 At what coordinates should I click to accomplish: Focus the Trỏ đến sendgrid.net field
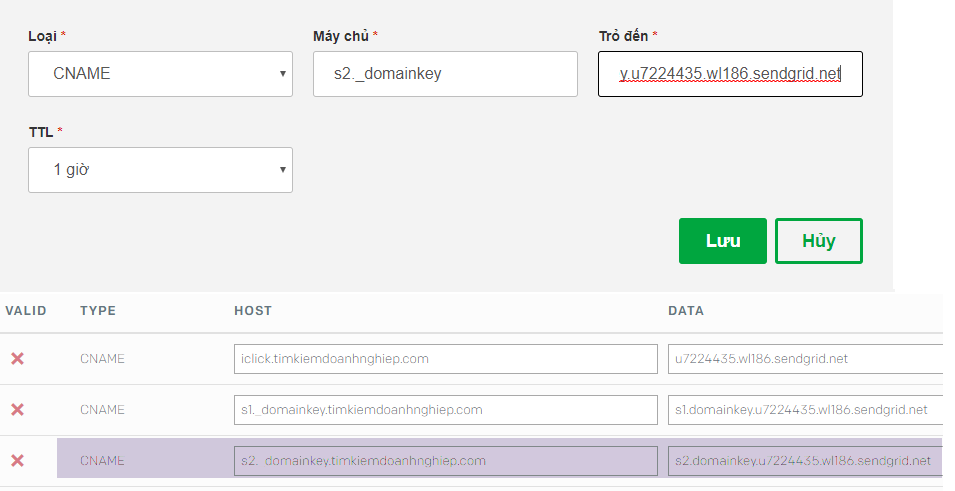(x=730, y=74)
